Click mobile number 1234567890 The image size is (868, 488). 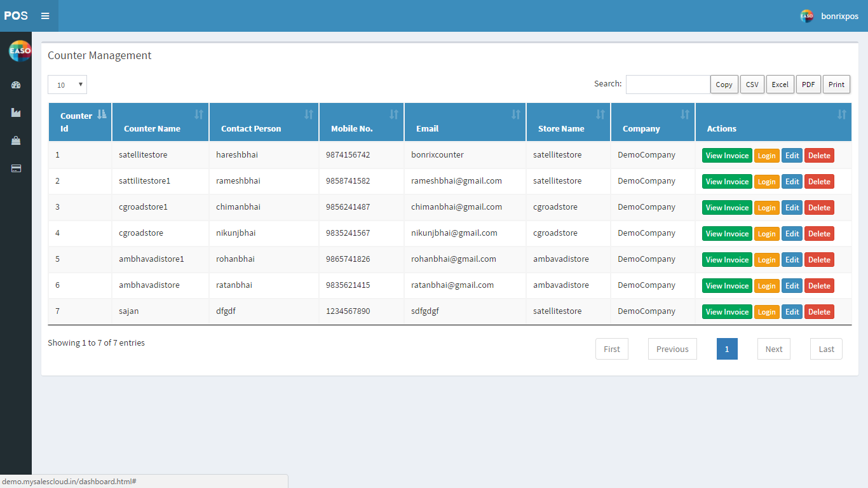pyautogui.click(x=348, y=311)
